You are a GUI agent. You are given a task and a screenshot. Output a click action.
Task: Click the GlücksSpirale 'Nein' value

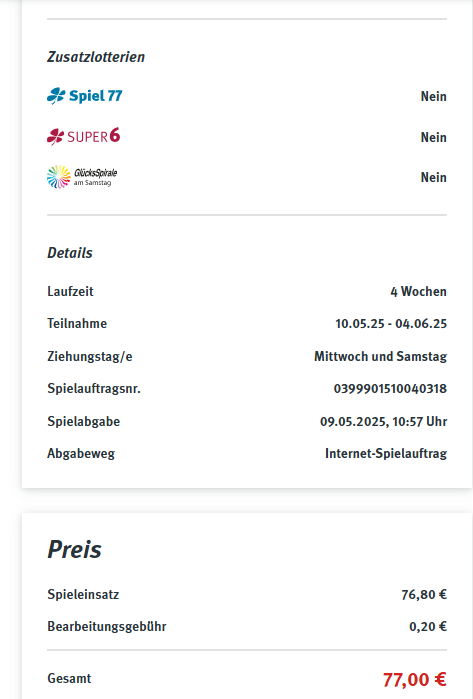pyautogui.click(x=433, y=177)
